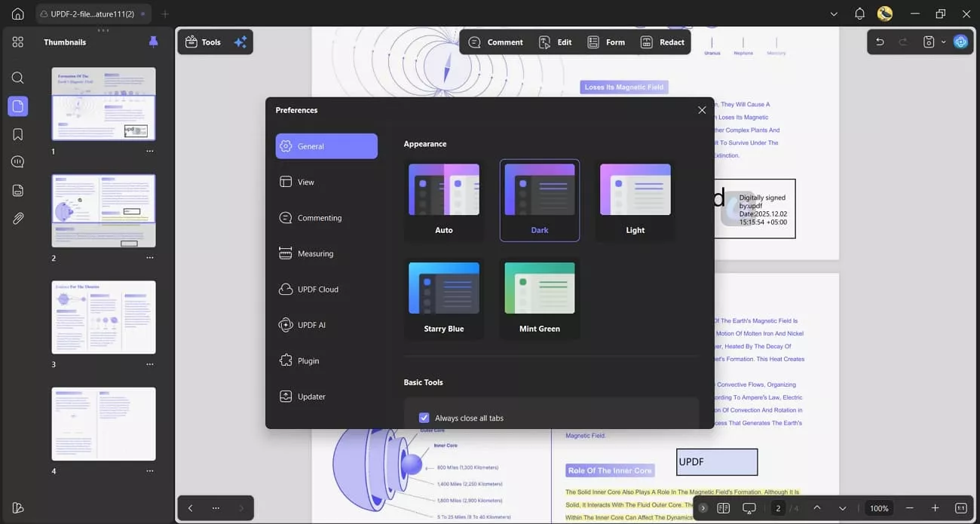Switch to Edit mode
The height and width of the screenshot is (524, 980).
(x=555, y=42)
